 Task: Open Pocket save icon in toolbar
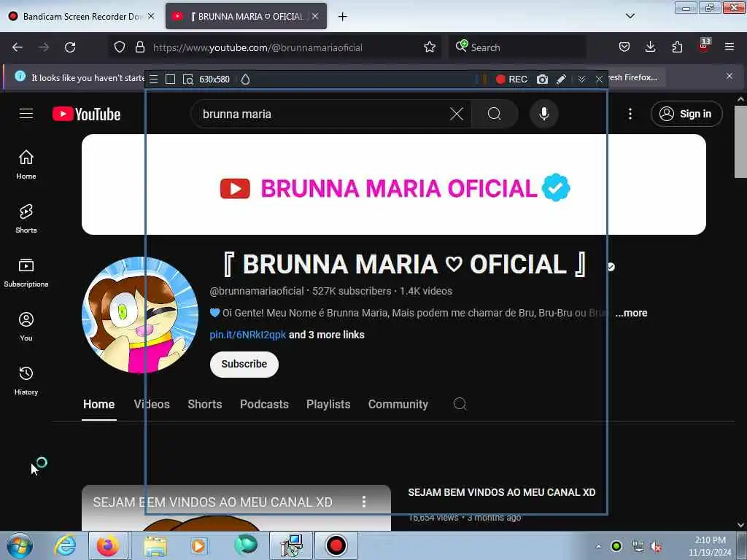(624, 47)
